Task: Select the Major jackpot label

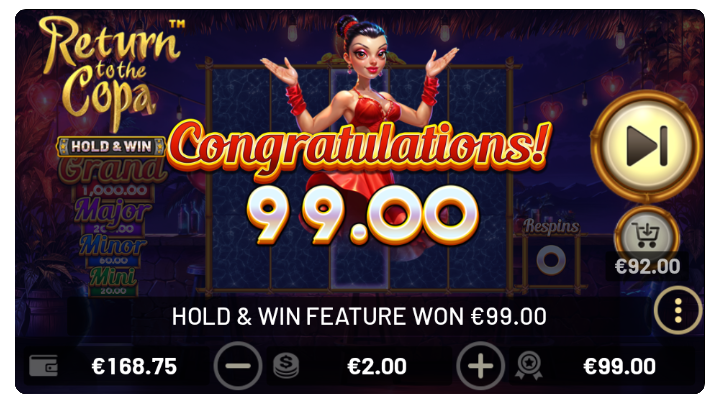Action: pyautogui.click(x=112, y=212)
